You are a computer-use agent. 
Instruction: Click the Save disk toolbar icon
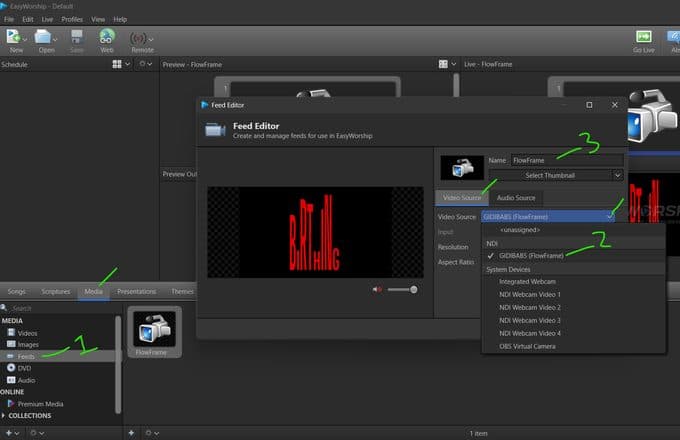[77, 37]
